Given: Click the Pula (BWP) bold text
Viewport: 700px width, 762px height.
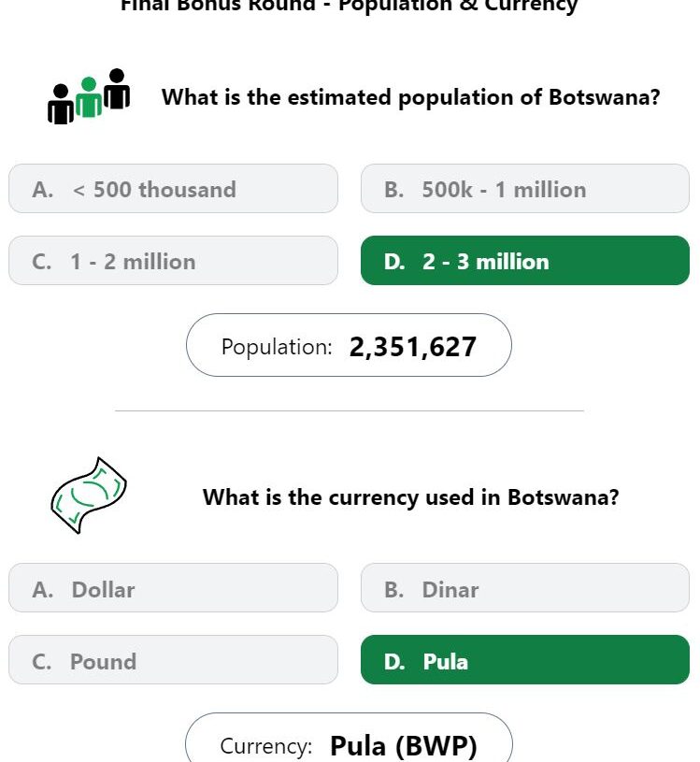Looking at the screenshot, I should click(403, 745).
